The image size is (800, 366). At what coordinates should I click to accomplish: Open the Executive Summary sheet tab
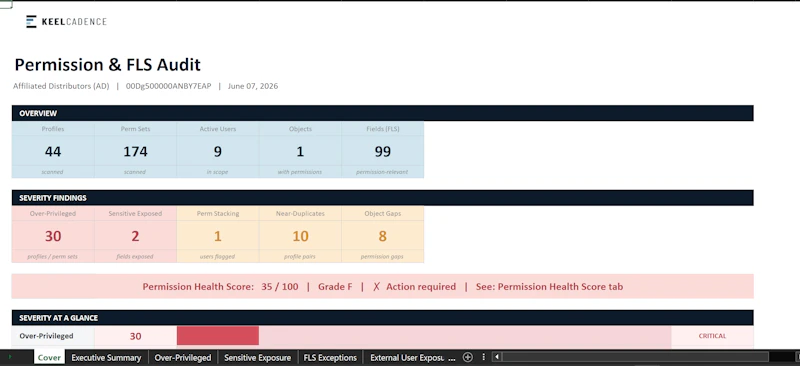[x=106, y=357]
